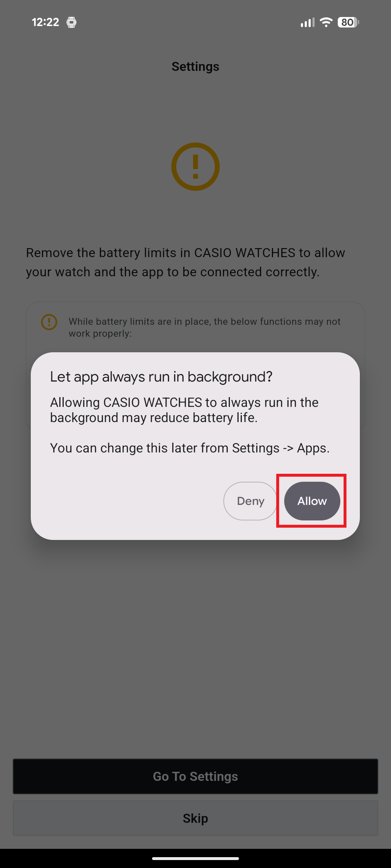Screen dimensions: 391x868
Task: Tap the dialog title 'Let app always run in background?'
Action: [x=161, y=377]
